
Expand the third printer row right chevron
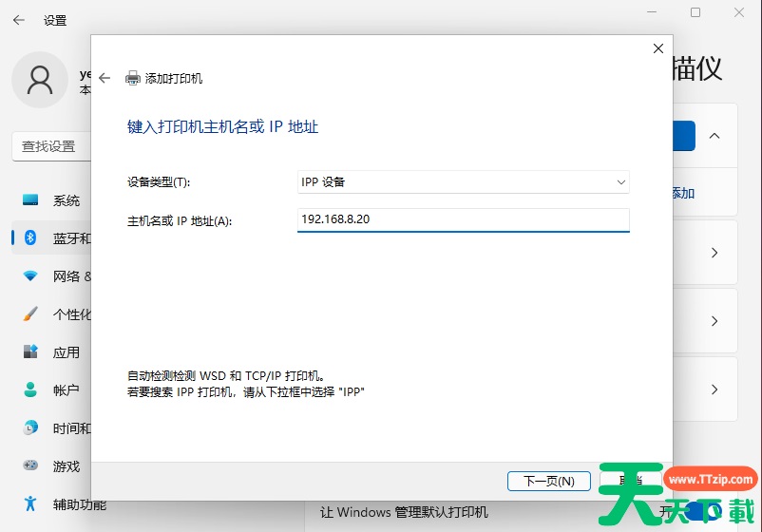pos(714,389)
